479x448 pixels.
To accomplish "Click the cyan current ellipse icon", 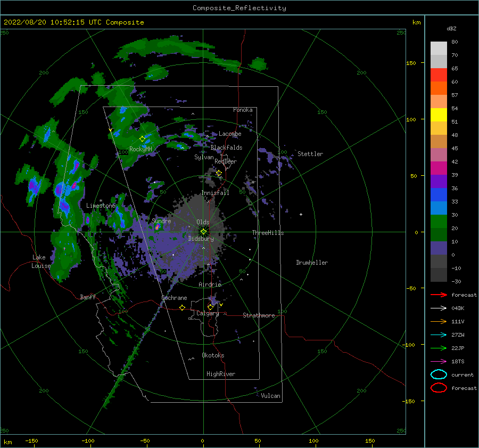I will tap(439, 374).
